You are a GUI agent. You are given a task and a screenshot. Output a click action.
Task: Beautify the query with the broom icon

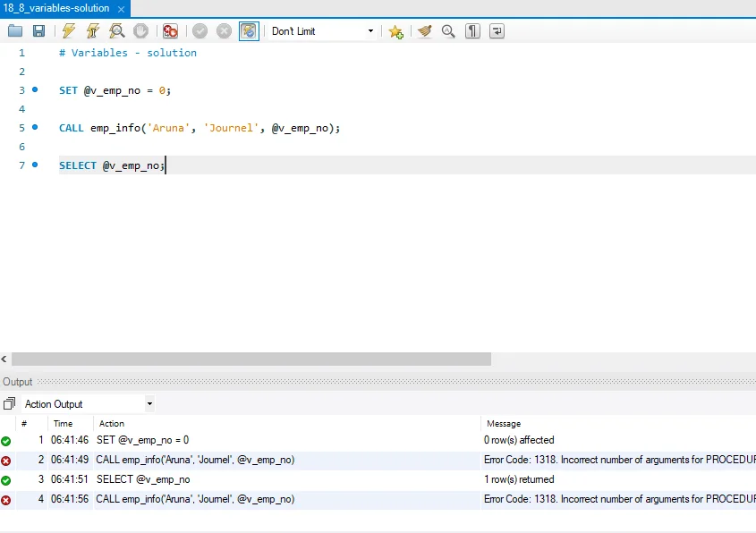[425, 31]
